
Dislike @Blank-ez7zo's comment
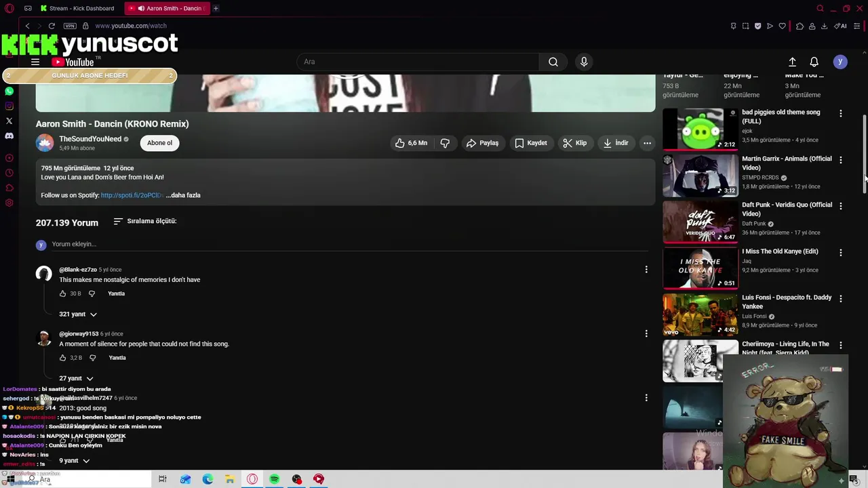(92, 293)
